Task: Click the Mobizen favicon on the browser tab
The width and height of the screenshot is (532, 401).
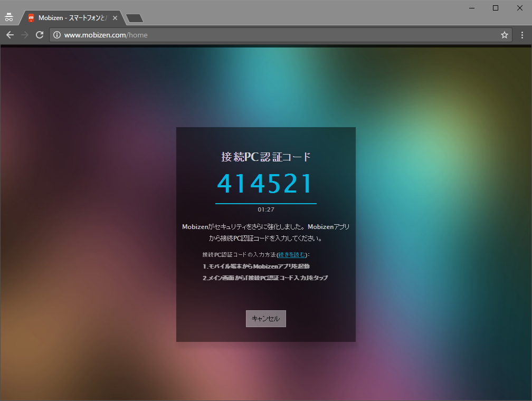Action: [32, 17]
